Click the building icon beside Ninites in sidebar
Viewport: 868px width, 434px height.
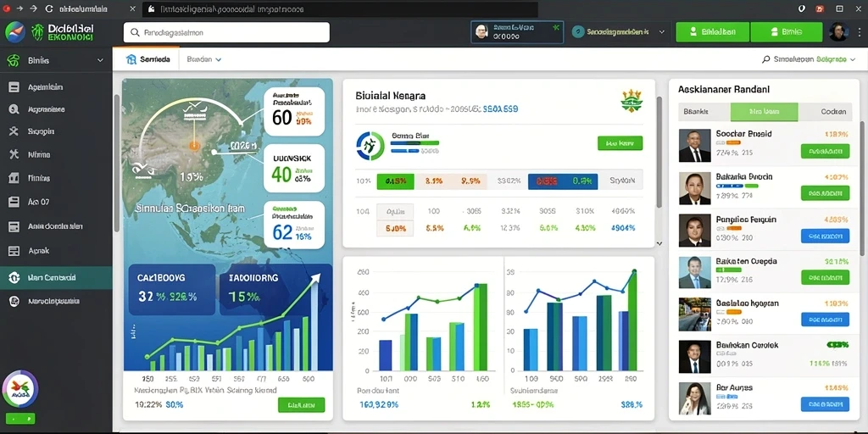14,178
